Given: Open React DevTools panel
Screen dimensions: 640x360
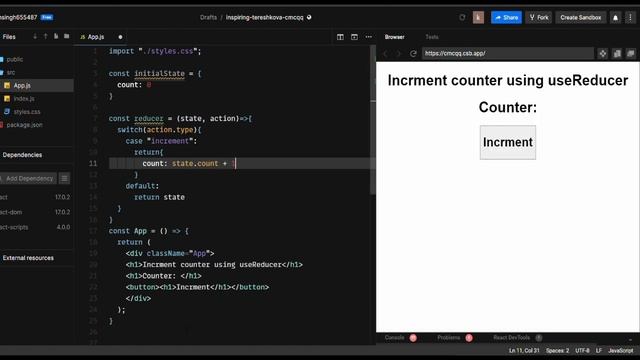Looking at the screenshot, I should pyautogui.click(x=511, y=338).
